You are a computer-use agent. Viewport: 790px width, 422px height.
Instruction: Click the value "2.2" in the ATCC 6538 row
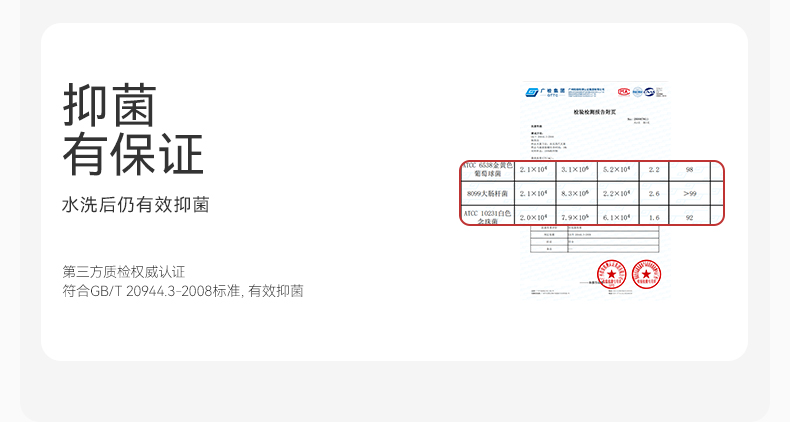[654, 170]
